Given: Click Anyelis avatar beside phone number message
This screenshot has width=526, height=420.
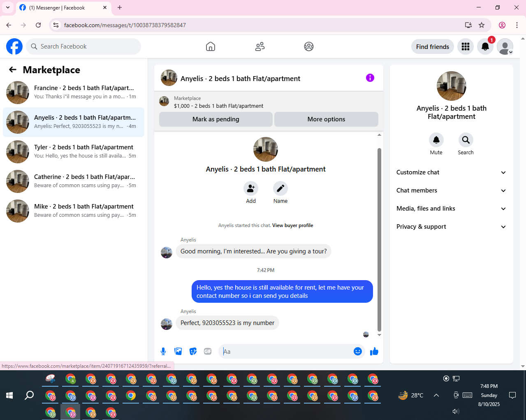Looking at the screenshot, I should pos(167,324).
